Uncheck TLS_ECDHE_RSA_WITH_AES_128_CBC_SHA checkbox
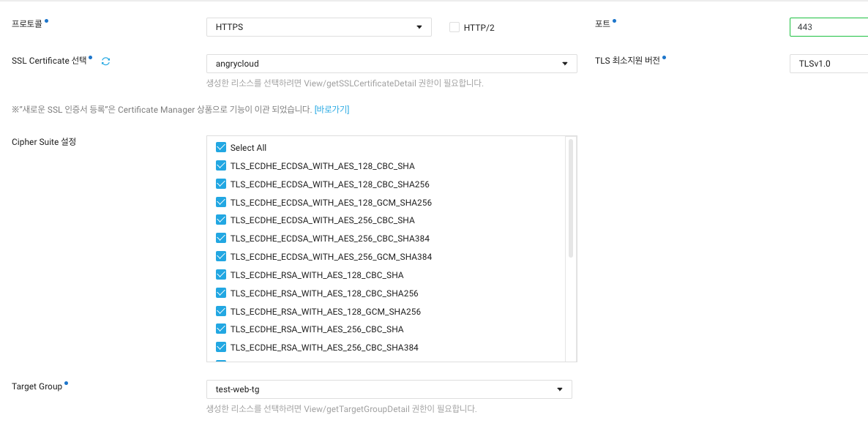This screenshot has width=868, height=434. point(221,274)
